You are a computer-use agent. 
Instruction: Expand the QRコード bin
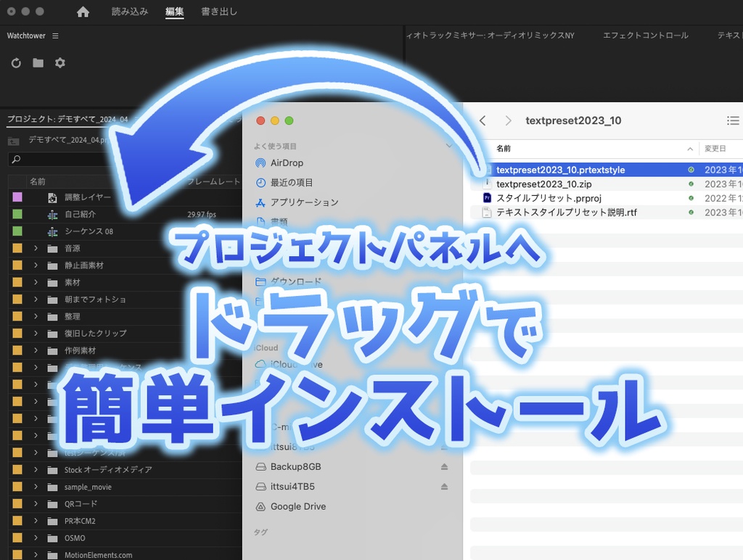35,503
